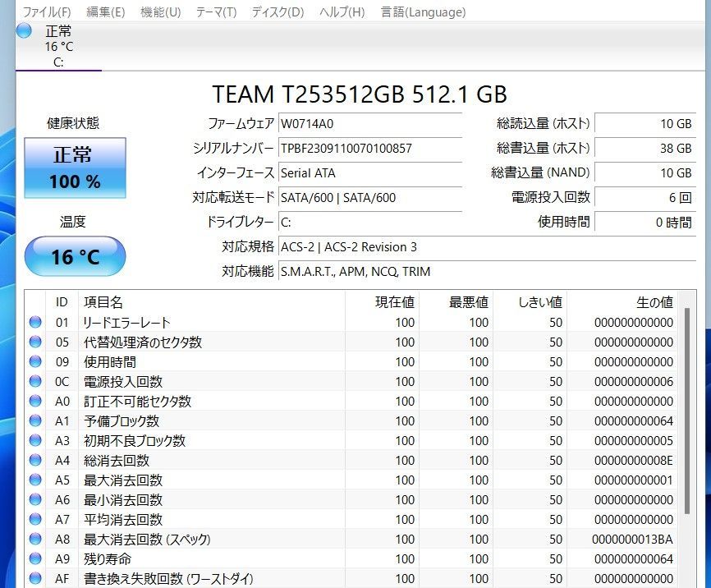Select the 訂正不可能セクタ数 row name
The image size is (711, 588).
coord(137,402)
